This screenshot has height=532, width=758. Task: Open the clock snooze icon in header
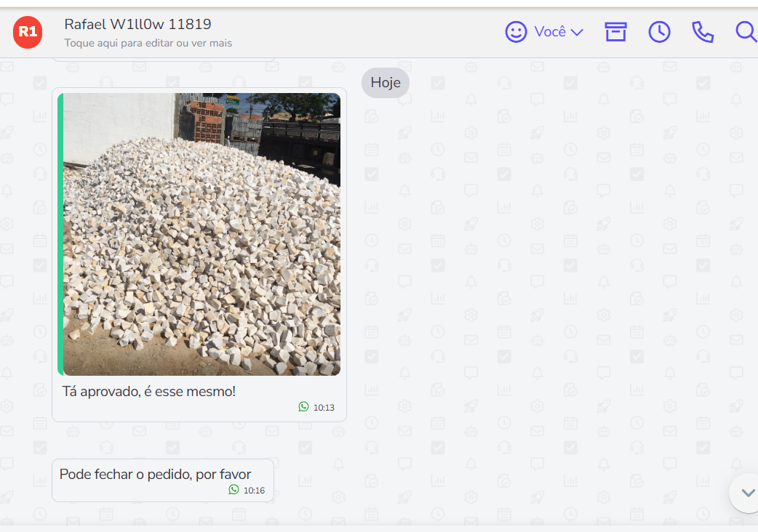[x=659, y=32]
